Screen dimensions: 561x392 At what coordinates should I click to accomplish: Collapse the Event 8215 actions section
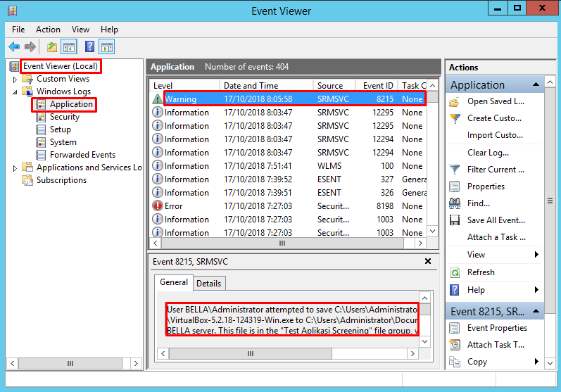536,311
